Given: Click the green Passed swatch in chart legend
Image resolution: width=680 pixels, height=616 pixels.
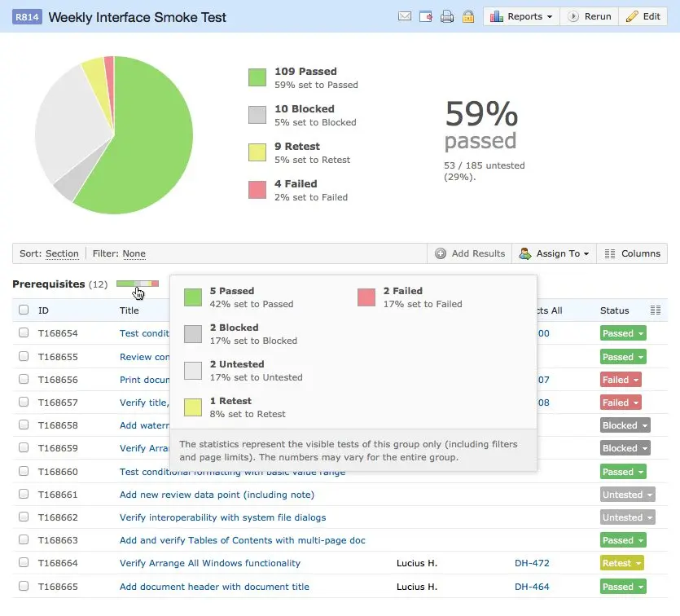Looking at the screenshot, I should coord(257,77).
